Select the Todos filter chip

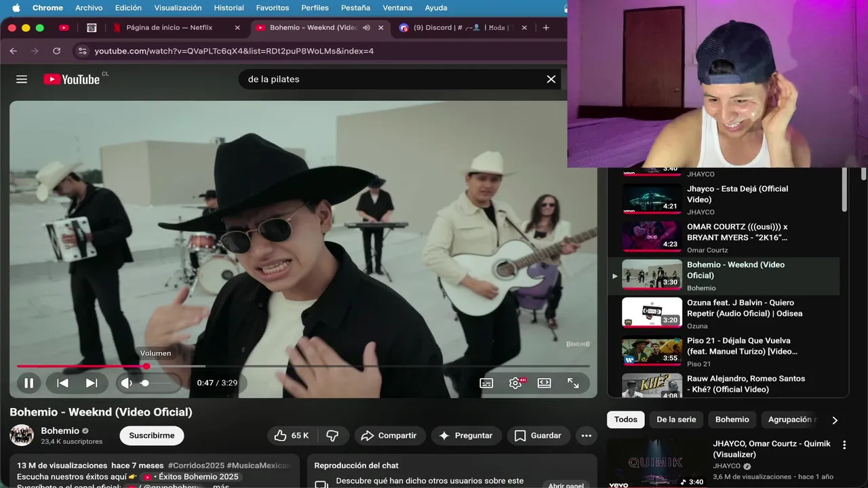pos(625,420)
